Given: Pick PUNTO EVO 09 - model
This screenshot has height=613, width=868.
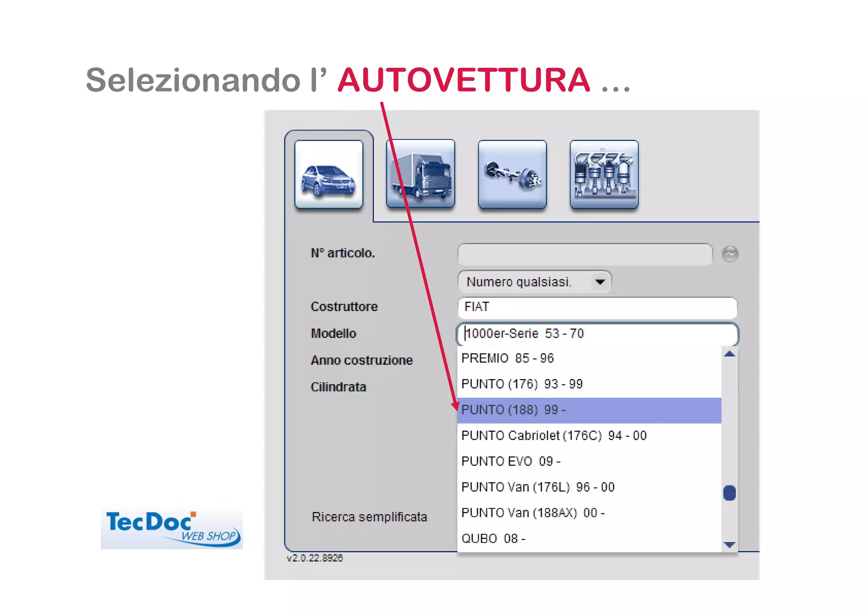Looking at the screenshot, I should click(x=589, y=461).
